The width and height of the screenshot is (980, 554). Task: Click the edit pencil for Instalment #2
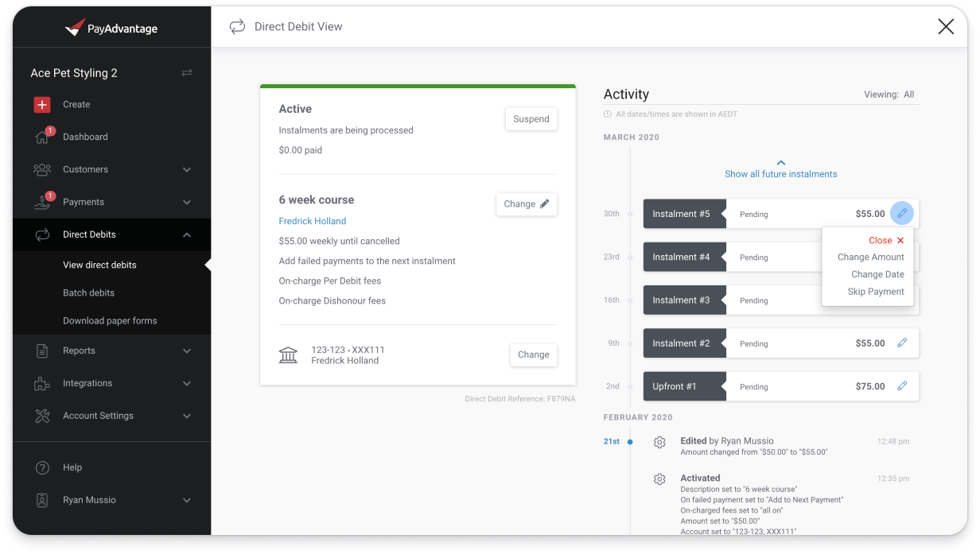(902, 343)
